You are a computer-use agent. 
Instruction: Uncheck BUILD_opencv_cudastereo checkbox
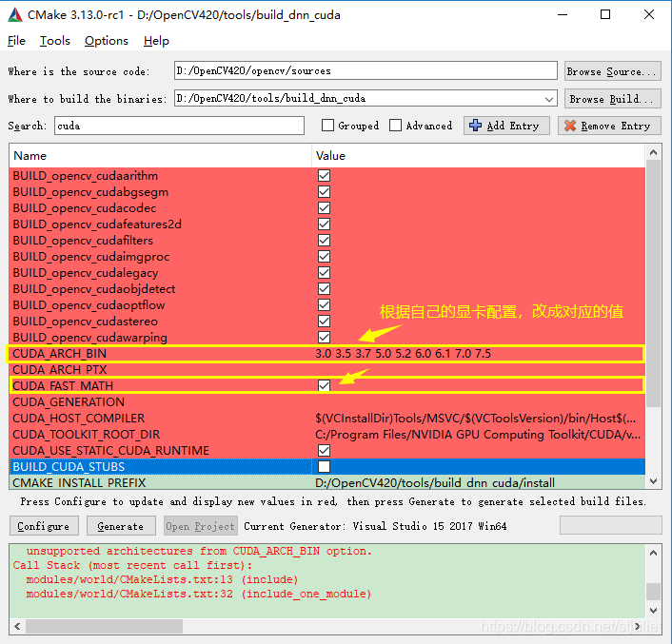pos(324,322)
